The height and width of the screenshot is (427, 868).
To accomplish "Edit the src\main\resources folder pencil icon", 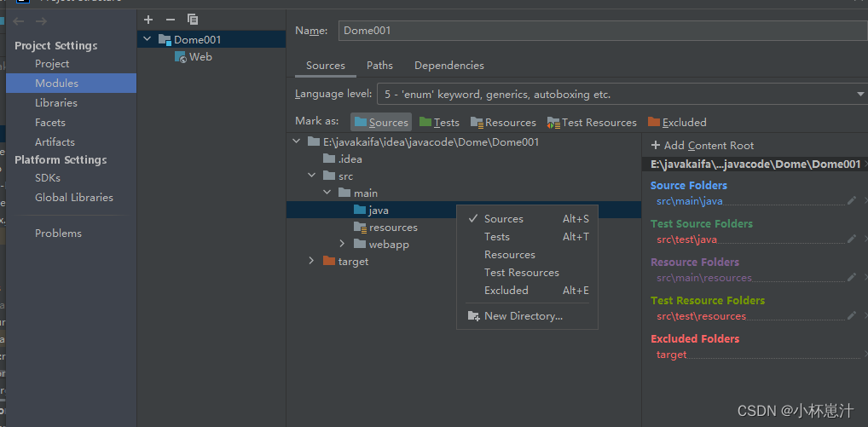I will pyautogui.click(x=852, y=278).
